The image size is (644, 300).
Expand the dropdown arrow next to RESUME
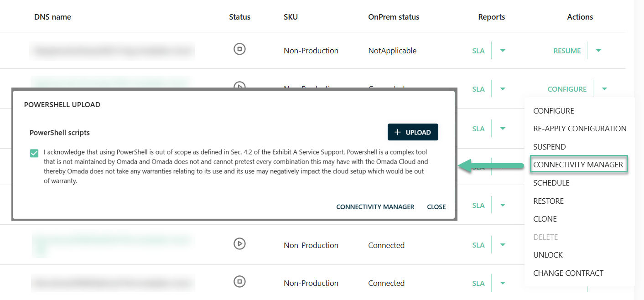click(x=598, y=51)
